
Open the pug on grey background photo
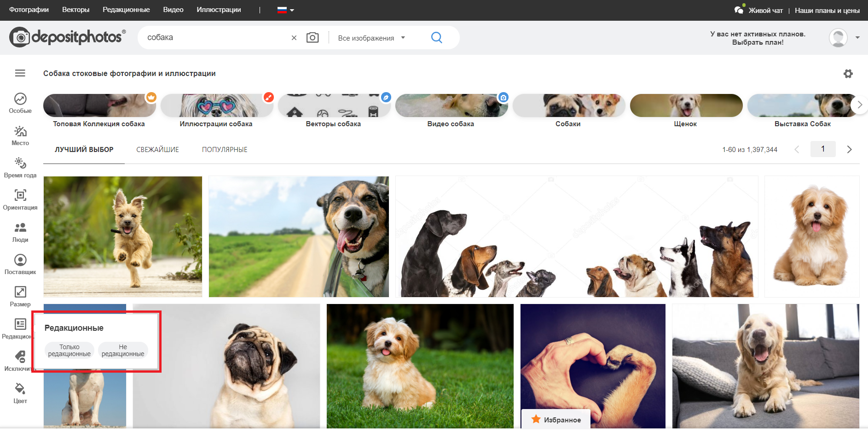click(226, 366)
